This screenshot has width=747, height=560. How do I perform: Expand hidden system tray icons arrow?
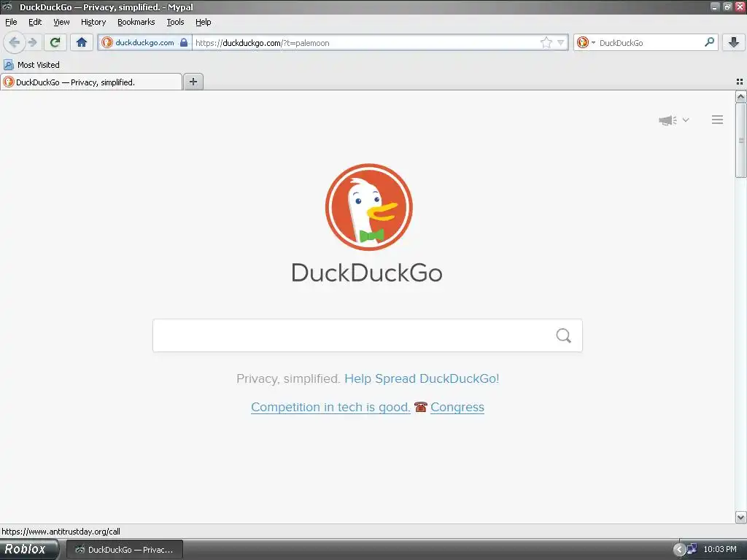(679, 550)
